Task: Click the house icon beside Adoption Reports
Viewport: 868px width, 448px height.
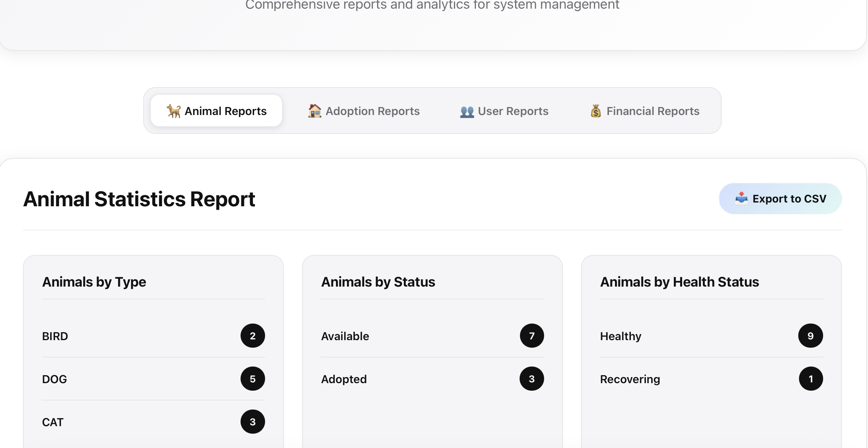Action: click(314, 110)
